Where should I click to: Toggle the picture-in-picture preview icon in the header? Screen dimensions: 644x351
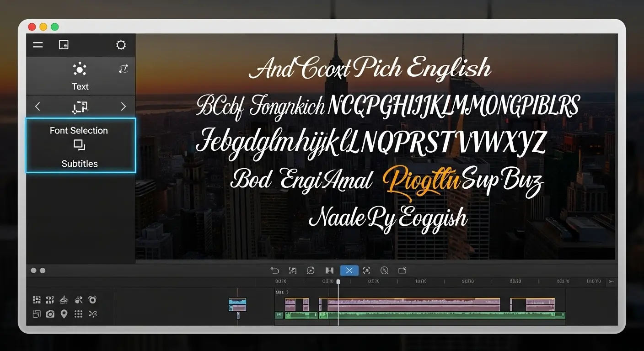point(64,45)
